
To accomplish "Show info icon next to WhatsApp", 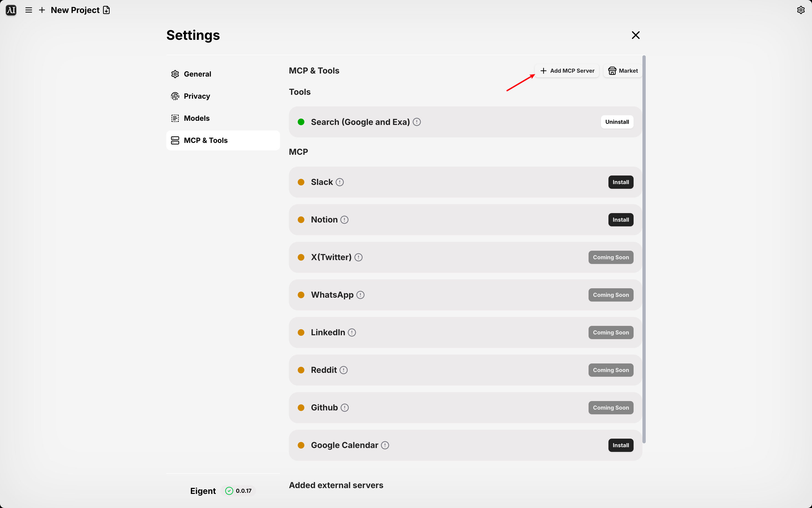I will [360, 295].
